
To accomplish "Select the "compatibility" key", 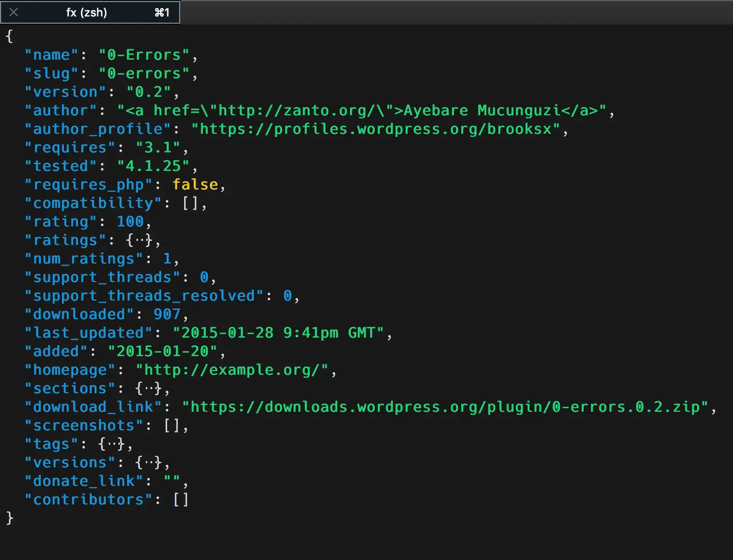I will coord(93,203).
